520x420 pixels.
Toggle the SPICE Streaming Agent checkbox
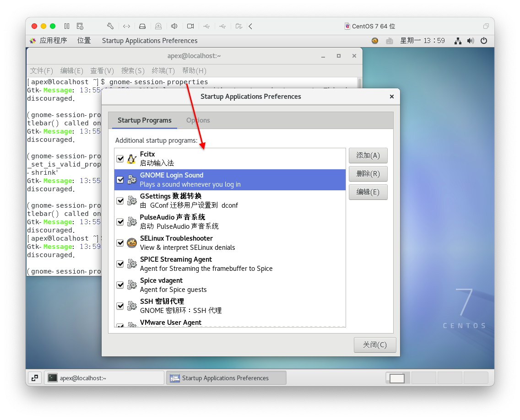[120, 264]
